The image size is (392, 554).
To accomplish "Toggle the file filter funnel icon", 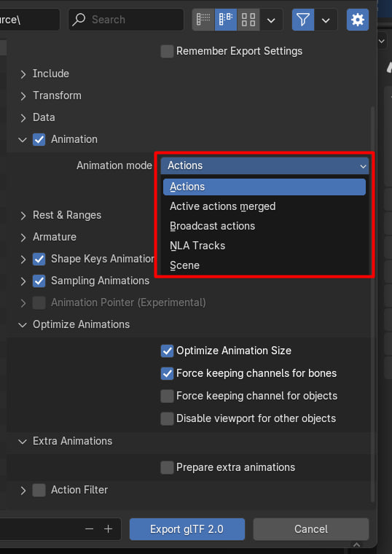I will pos(303,20).
